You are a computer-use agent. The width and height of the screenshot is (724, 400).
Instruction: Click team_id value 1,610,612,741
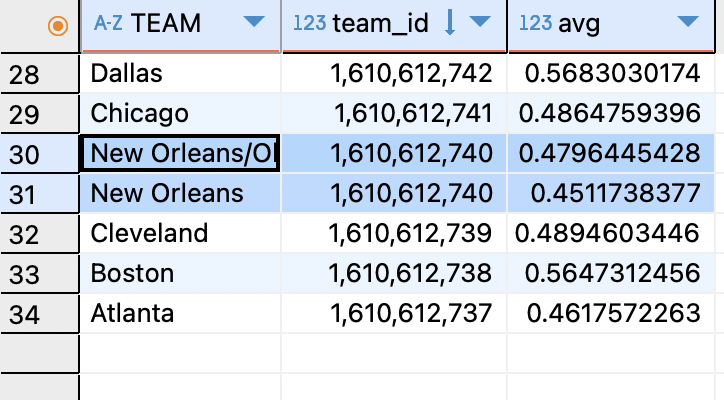pos(394,113)
